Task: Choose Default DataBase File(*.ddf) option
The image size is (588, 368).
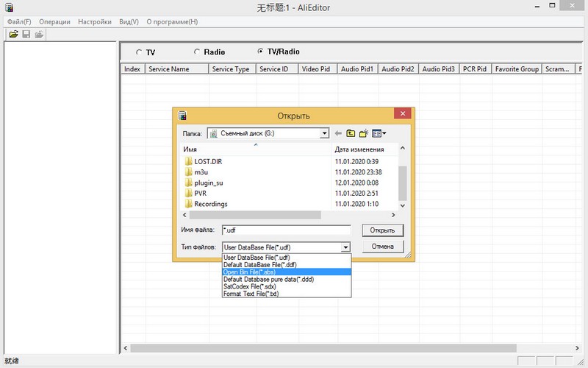Action: click(287, 265)
